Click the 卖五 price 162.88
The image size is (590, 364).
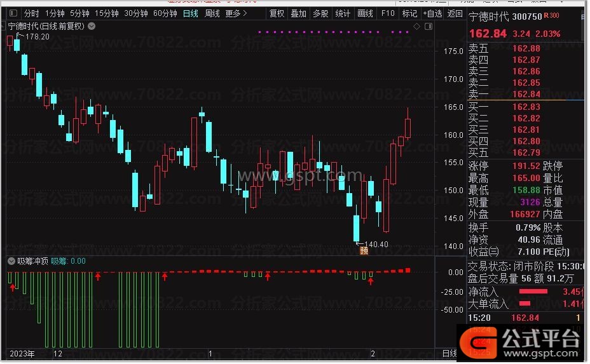click(x=526, y=48)
